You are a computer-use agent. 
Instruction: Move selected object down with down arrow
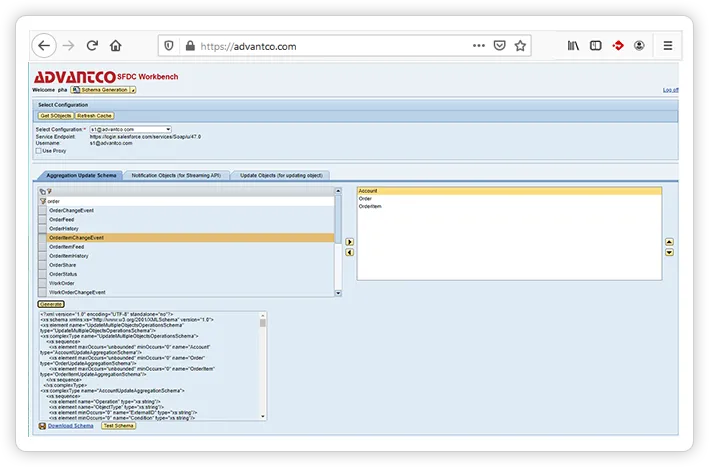point(670,252)
